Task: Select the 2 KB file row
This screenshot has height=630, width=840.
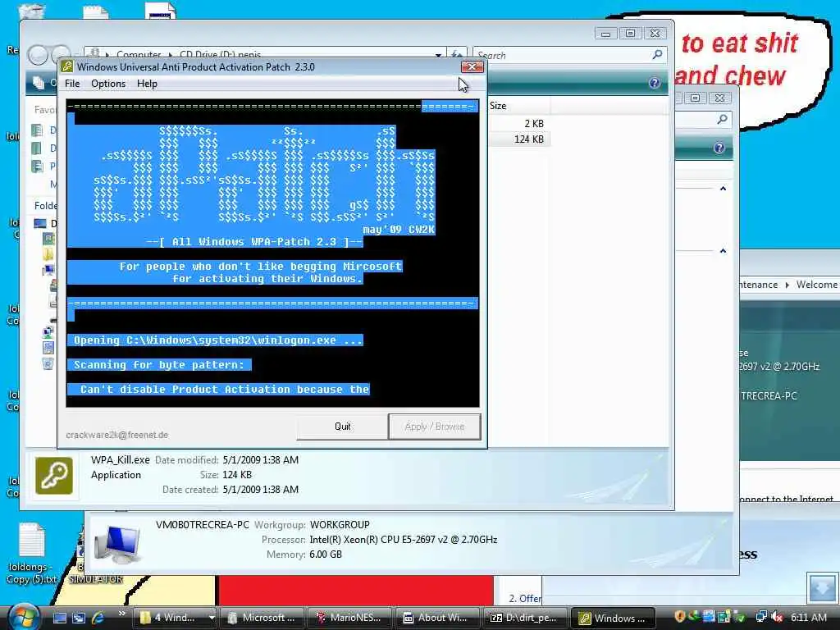Action: pos(518,124)
